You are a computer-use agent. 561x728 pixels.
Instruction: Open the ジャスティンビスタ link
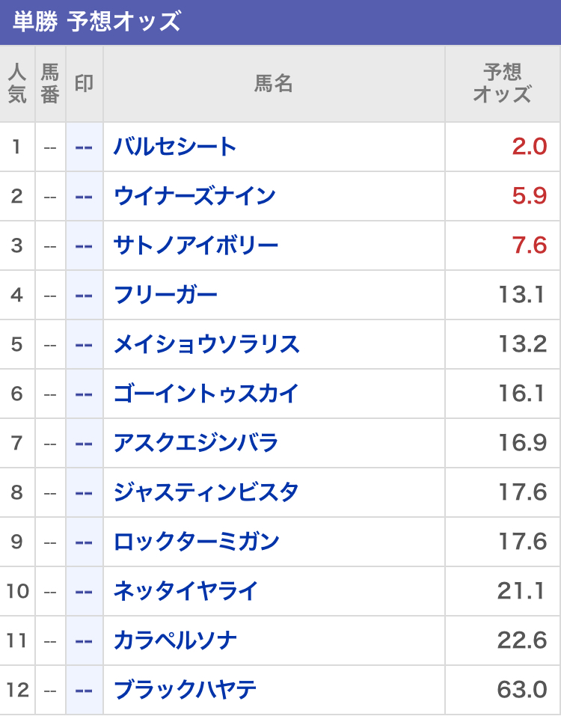(206, 492)
